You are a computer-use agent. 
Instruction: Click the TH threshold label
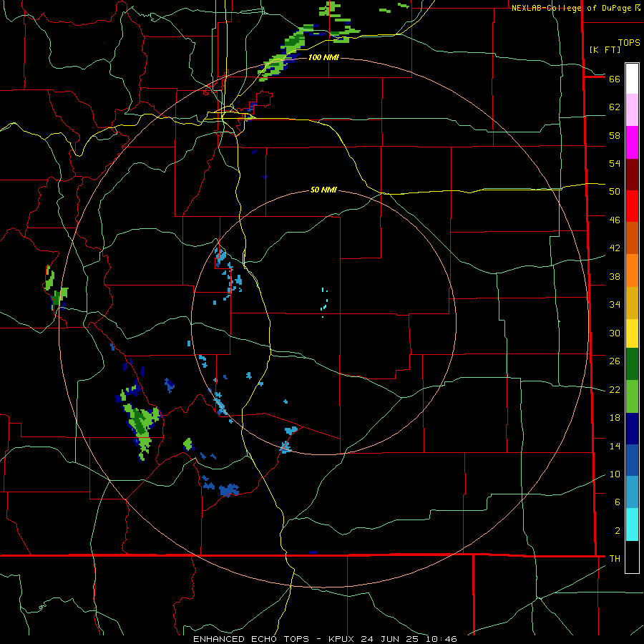pyautogui.click(x=615, y=559)
